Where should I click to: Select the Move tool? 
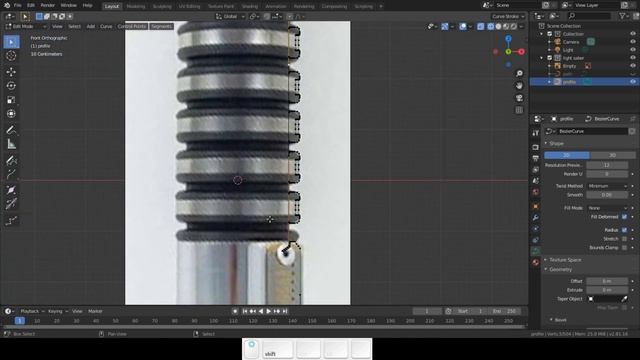tap(11, 72)
